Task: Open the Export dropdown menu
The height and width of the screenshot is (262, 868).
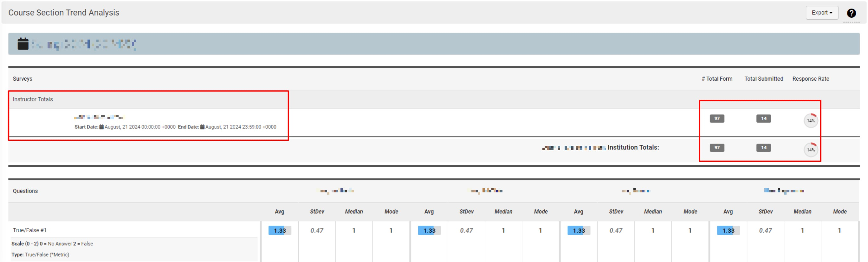Action: (821, 13)
